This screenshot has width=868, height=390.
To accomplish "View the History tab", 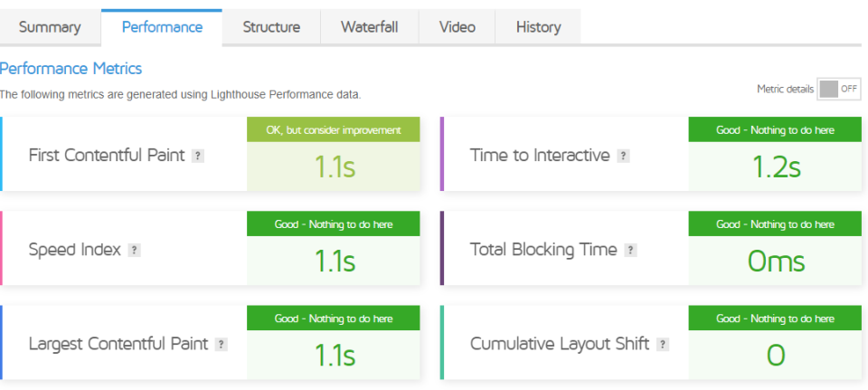I will pyautogui.click(x=538, y=27).
